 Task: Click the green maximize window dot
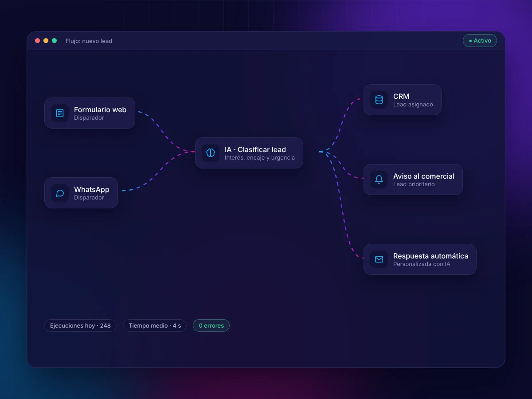[54, 41]
